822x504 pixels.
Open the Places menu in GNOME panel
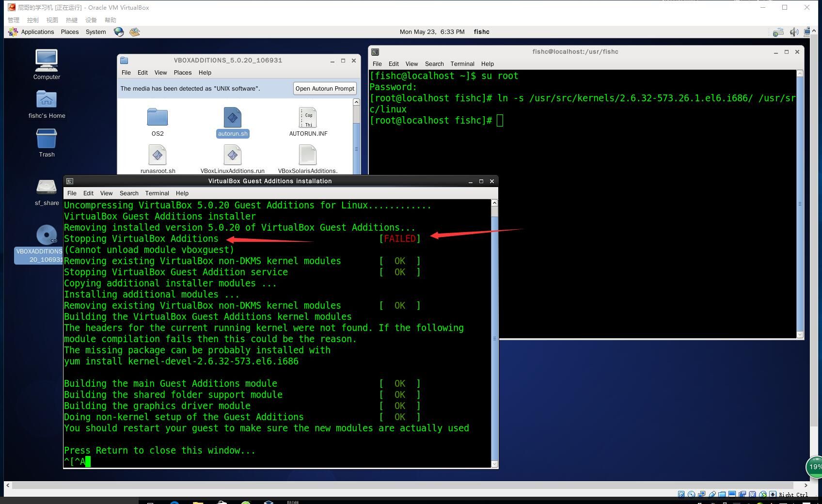[70, 32]
